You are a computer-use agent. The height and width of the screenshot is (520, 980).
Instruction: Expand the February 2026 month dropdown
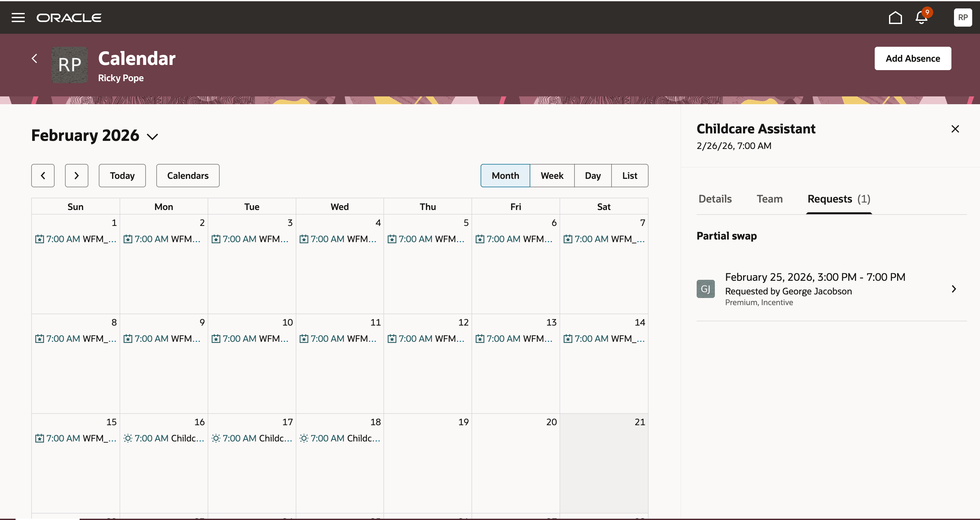coord(152,136)
